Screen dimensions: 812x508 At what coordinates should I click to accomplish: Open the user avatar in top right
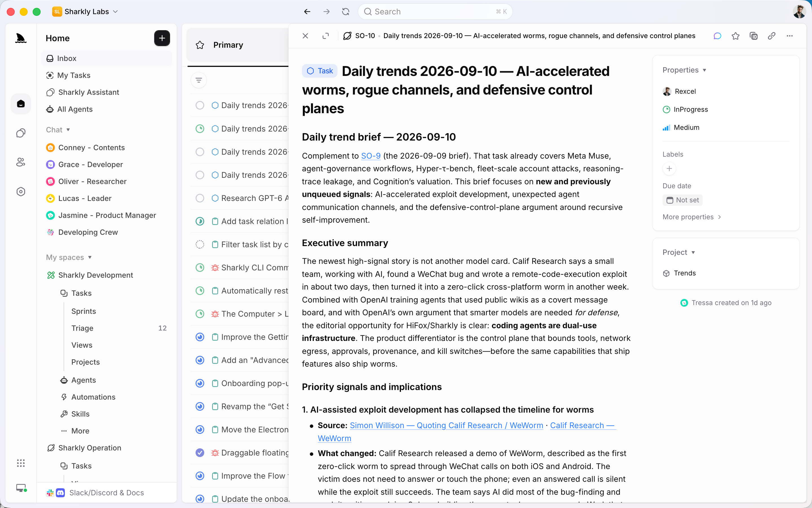(799, 12)
